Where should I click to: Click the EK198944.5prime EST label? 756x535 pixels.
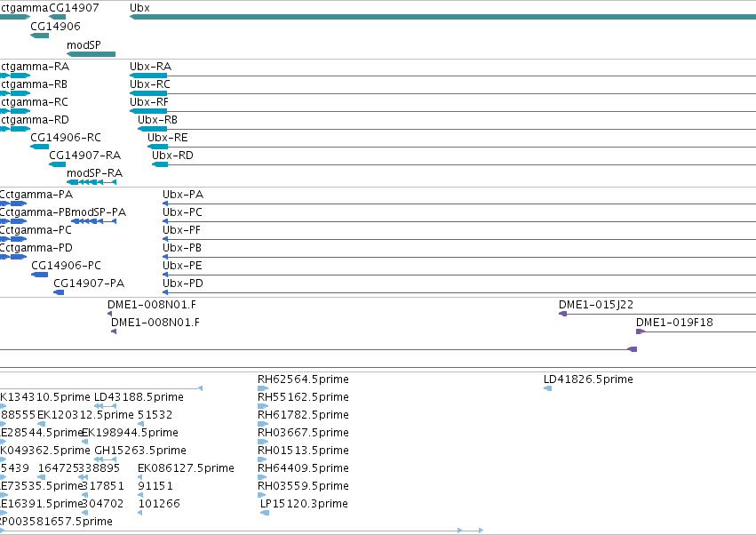click(131, 433)
